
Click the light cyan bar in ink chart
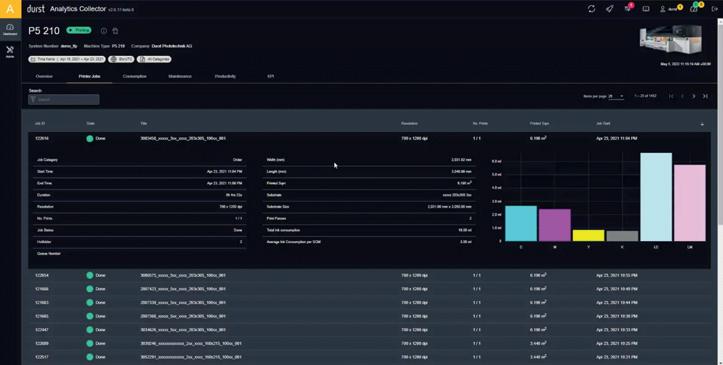(656, 197)
